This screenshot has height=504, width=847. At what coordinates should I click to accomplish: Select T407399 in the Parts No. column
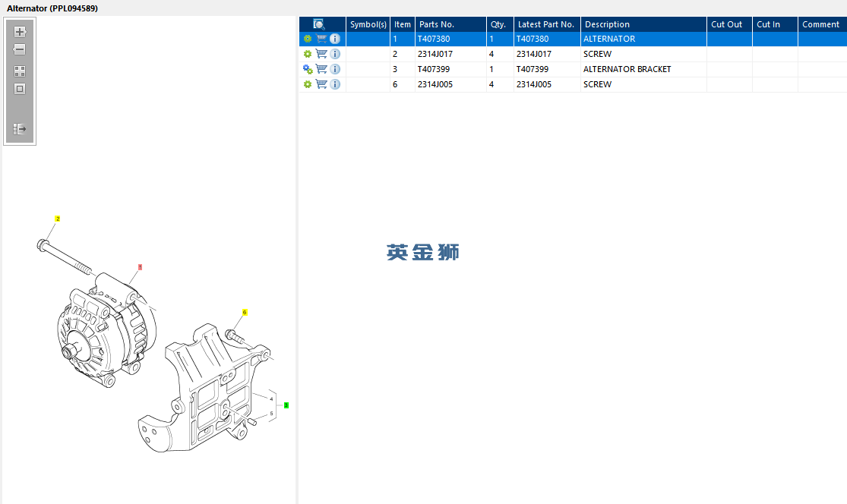coord(434,69)
